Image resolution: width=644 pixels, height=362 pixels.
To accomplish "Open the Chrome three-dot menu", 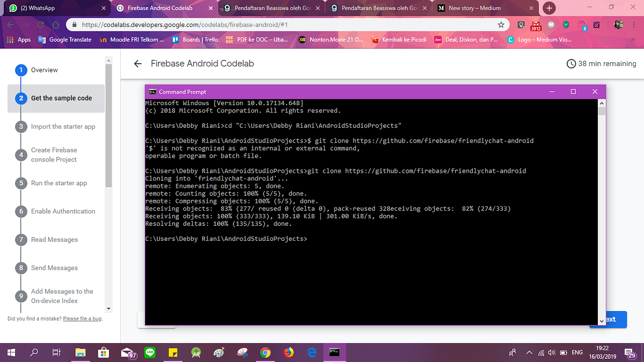I will click(x=634, y=24).
